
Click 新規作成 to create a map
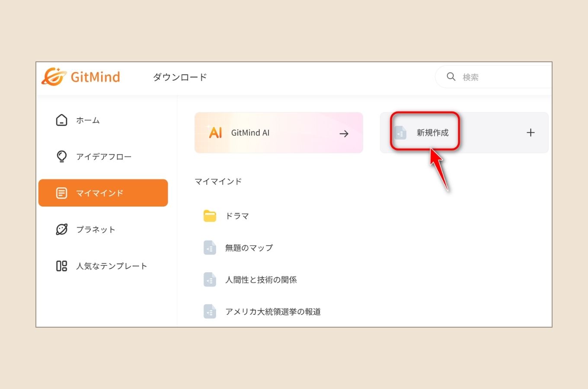[x=432, y=133]
